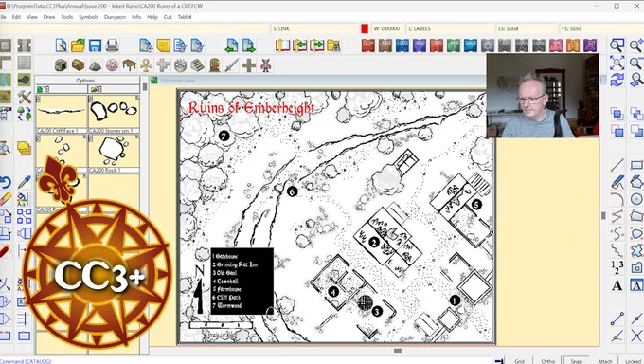
Task: Click the purple CIT add-on button
Action: 590,45
